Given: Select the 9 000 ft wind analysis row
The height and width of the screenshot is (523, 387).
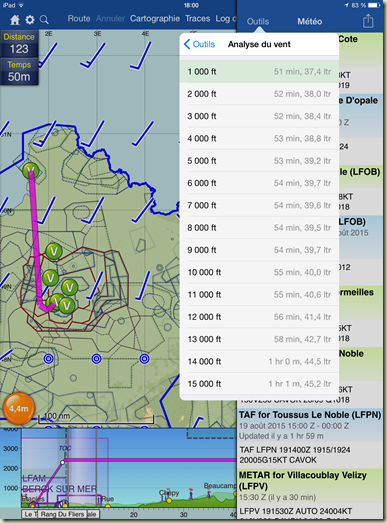Looking at the screenshot, I should [259, 250].
